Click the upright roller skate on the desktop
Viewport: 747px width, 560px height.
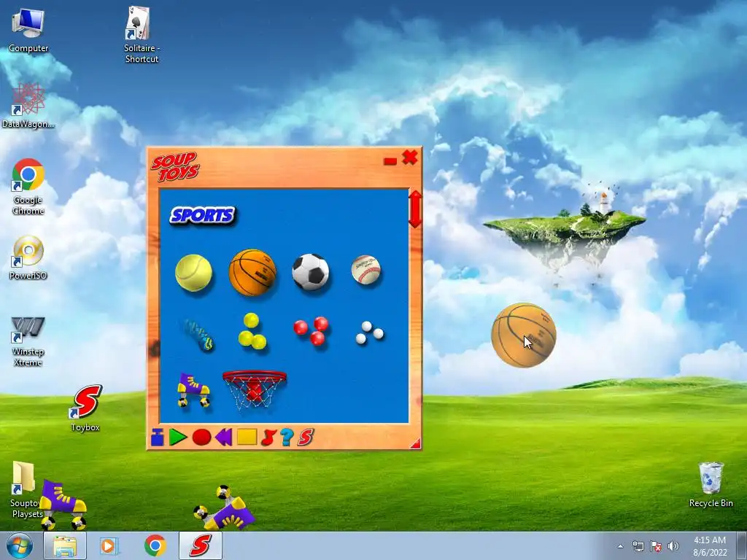(x=63, y=505)
